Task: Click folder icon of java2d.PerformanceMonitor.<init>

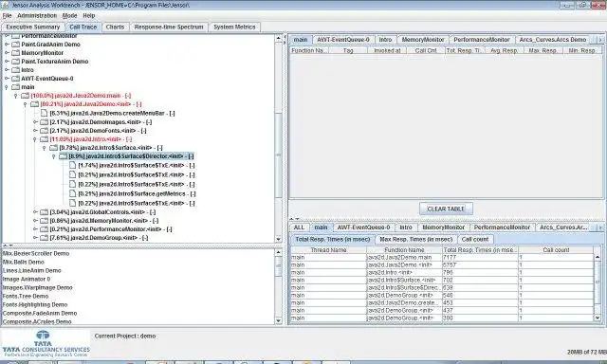Action: click(45, 229)
